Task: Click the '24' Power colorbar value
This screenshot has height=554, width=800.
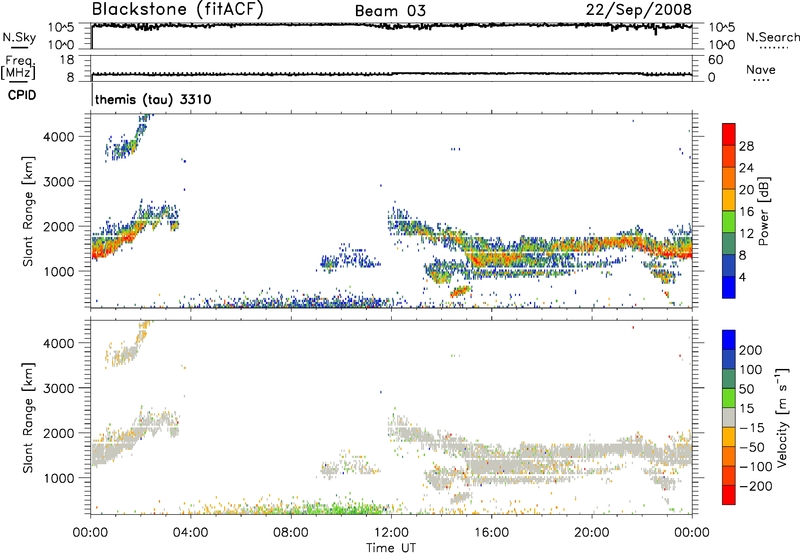Action: tap(746, 168)
